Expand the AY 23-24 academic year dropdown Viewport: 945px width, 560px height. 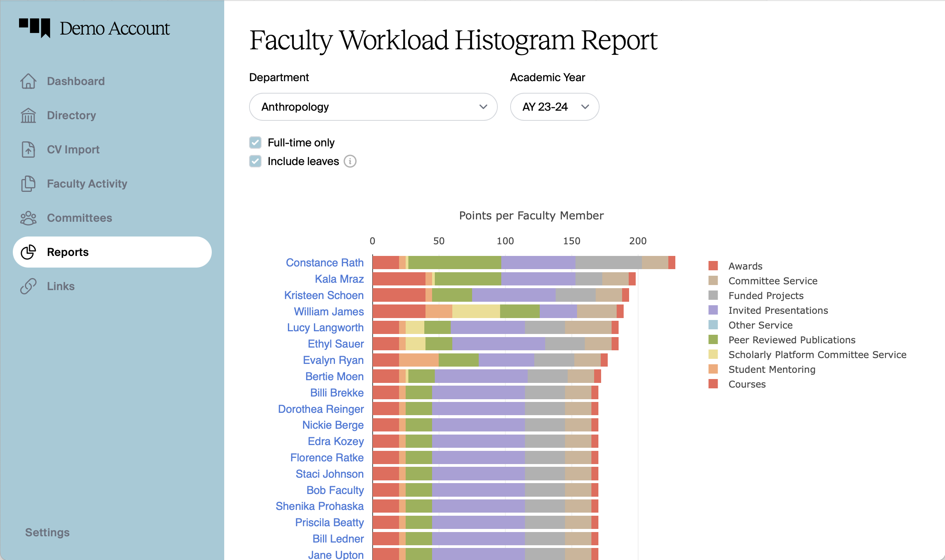coord(554,107)
